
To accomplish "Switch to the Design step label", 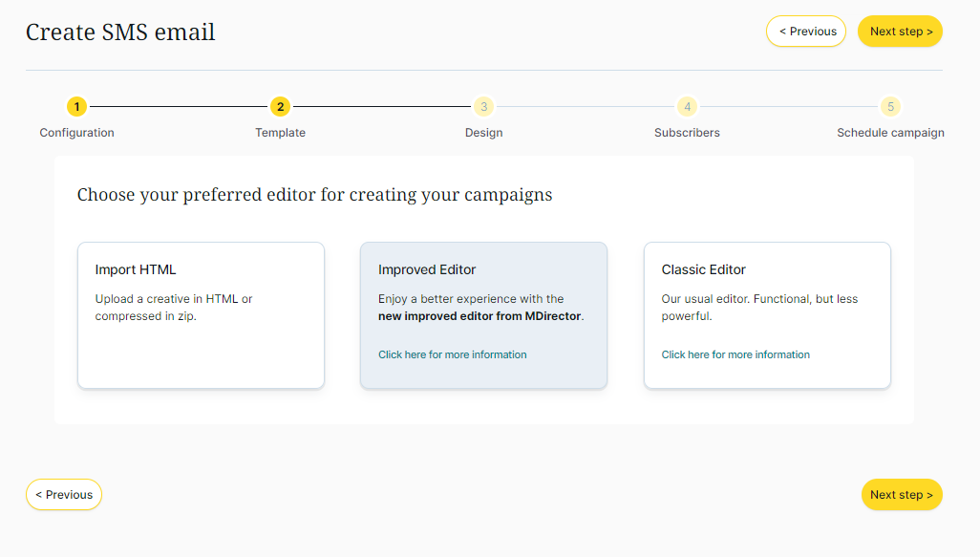I will tap(483, 133).
